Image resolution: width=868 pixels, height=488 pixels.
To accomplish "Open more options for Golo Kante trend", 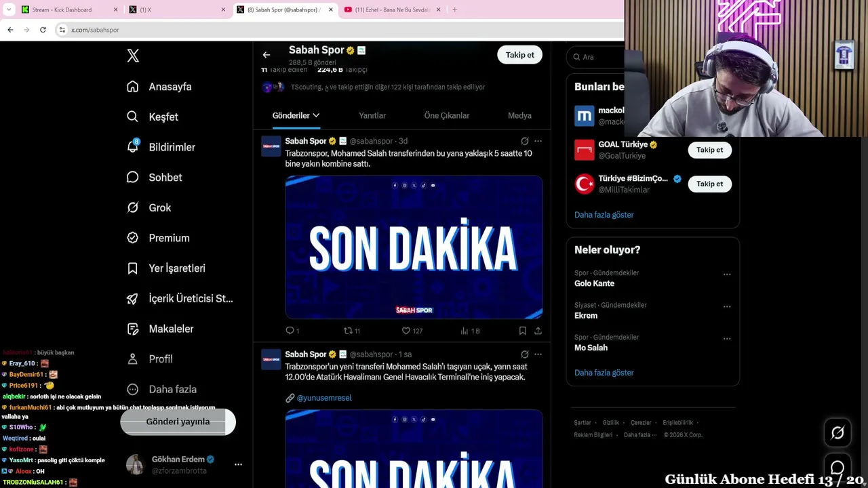I will [x=727, y=274].
